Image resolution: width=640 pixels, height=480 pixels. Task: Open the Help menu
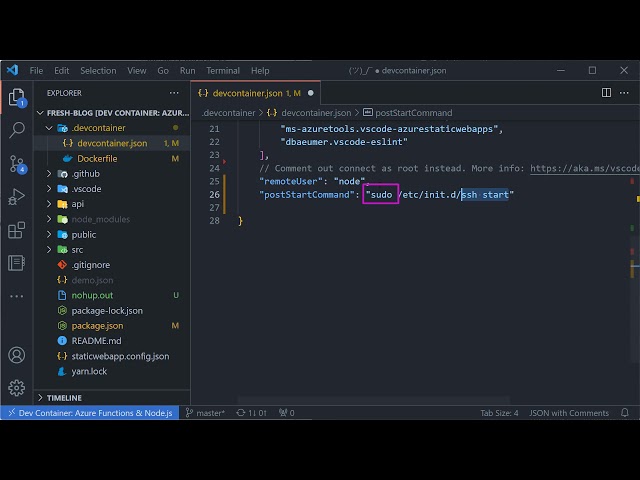[260, 71]
